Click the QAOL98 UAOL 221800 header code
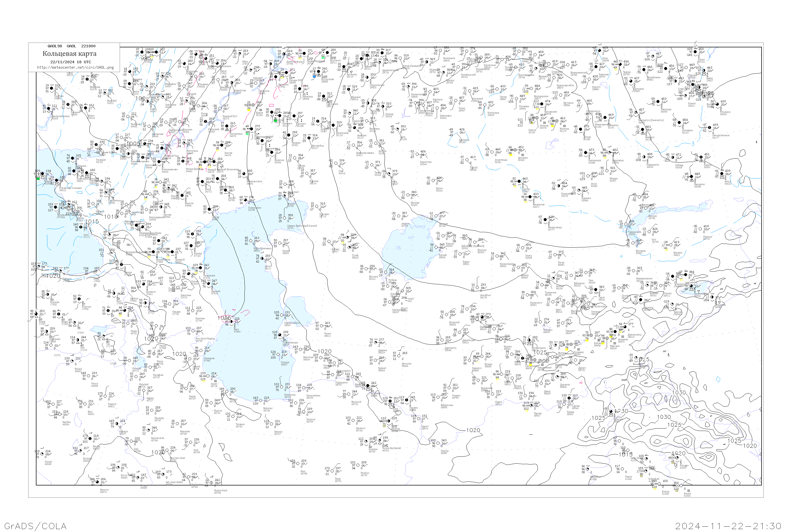This screenshot has height=532, width=798. 71,46
